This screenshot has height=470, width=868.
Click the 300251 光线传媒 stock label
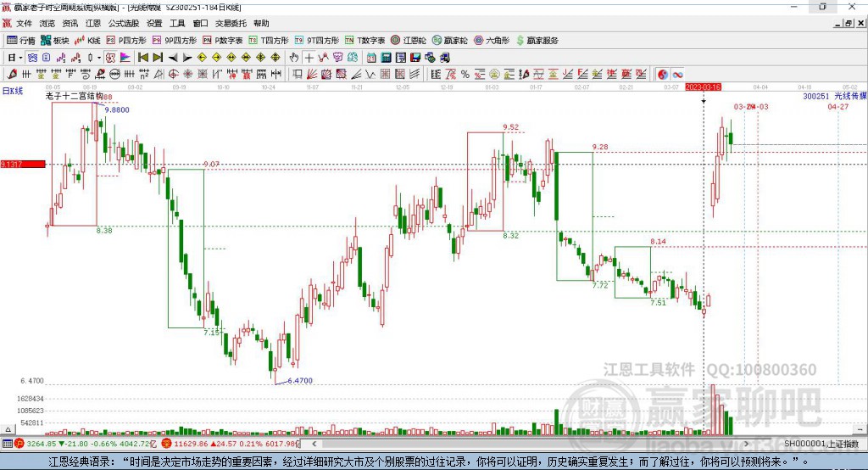click(835, 96)
